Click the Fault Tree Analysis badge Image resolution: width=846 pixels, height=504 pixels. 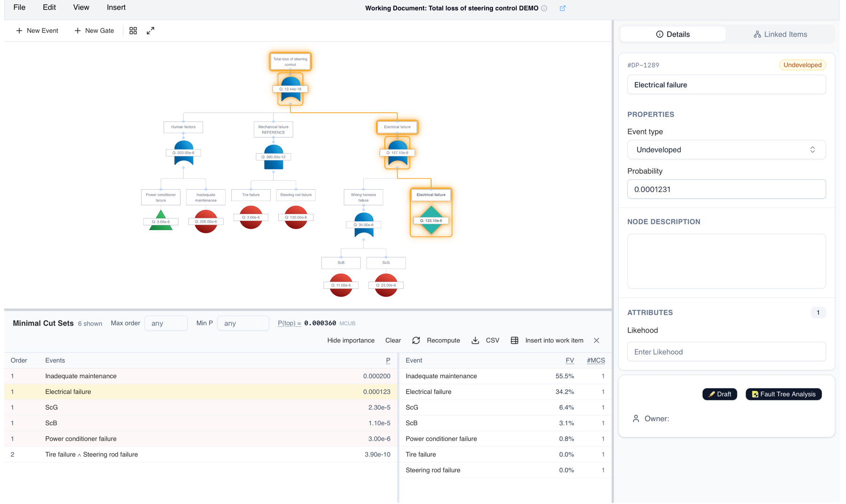[783, 394]
